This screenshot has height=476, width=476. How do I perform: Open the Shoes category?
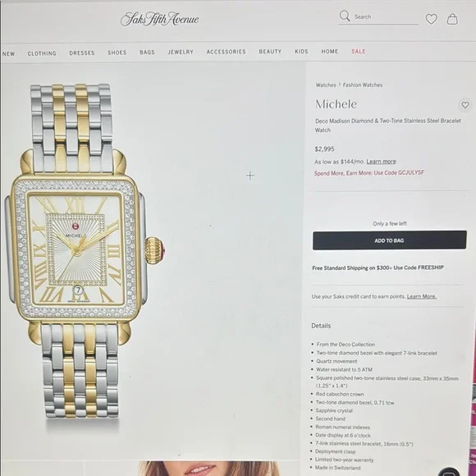tap(117, 53)
